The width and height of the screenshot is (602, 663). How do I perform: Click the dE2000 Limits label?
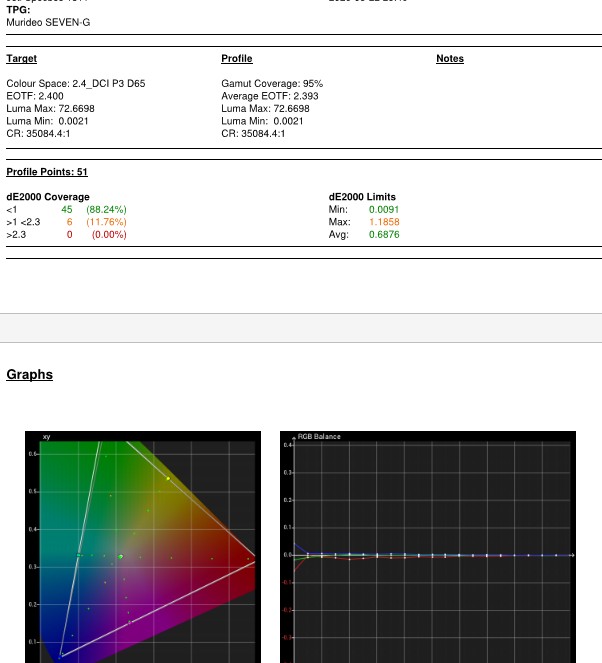362,197
